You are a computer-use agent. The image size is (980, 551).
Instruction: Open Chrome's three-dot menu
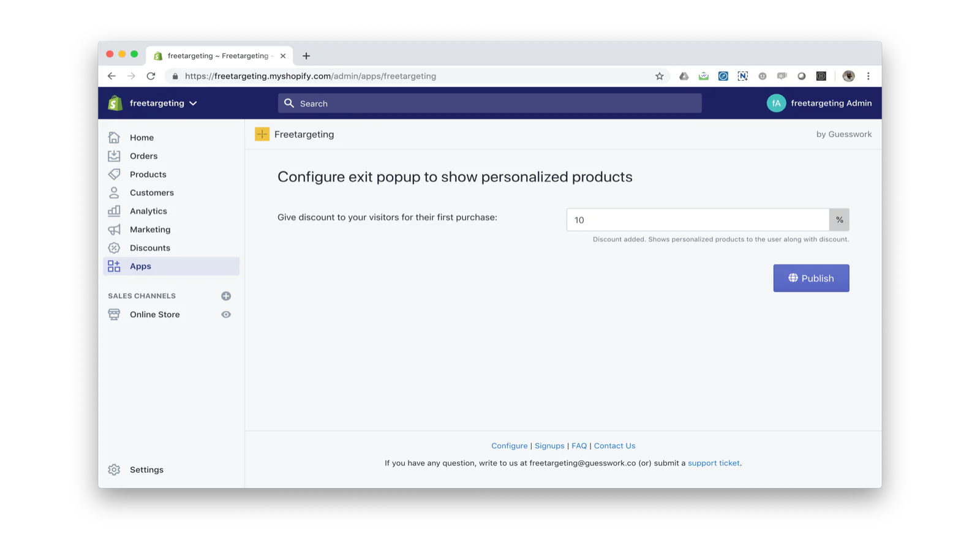pos(868,76)
